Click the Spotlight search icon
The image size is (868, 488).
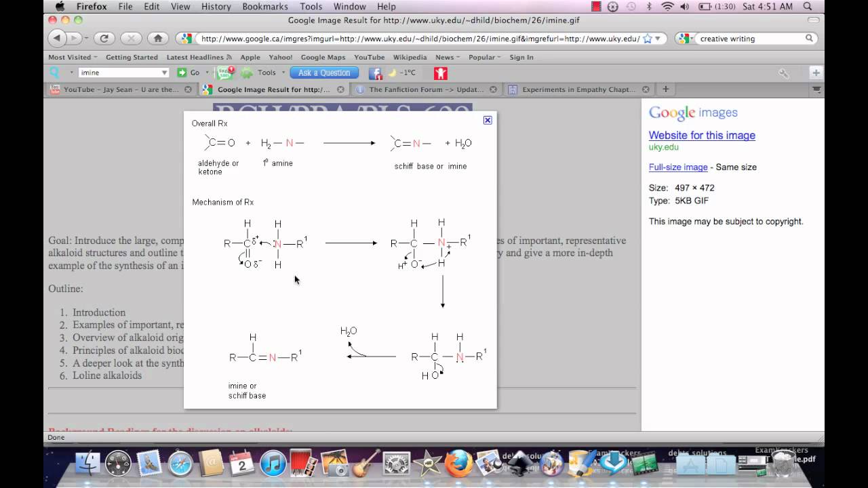pos(809,6)
